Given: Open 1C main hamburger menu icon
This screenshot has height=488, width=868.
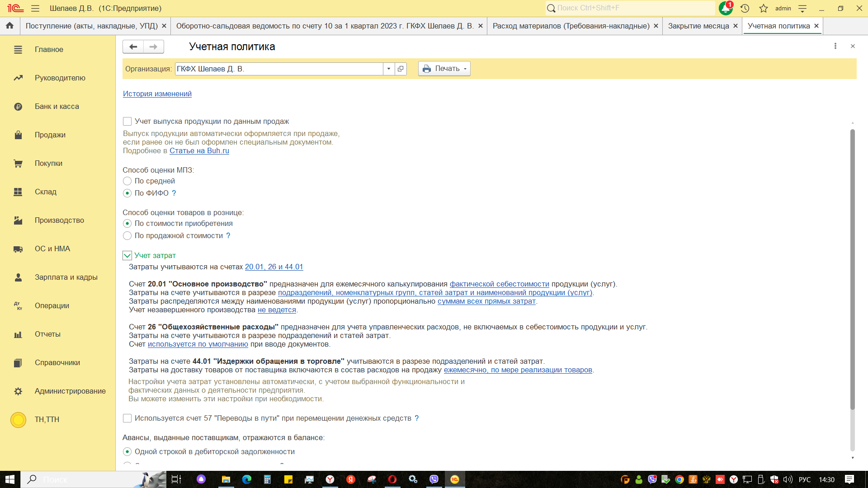Looking at the screenshot, I should tap(35, 8).
